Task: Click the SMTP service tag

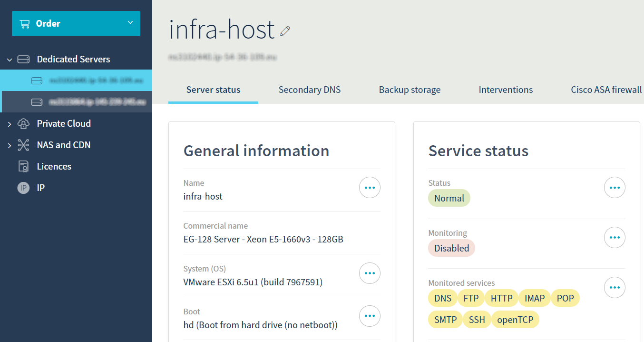Action: [445, 320]
